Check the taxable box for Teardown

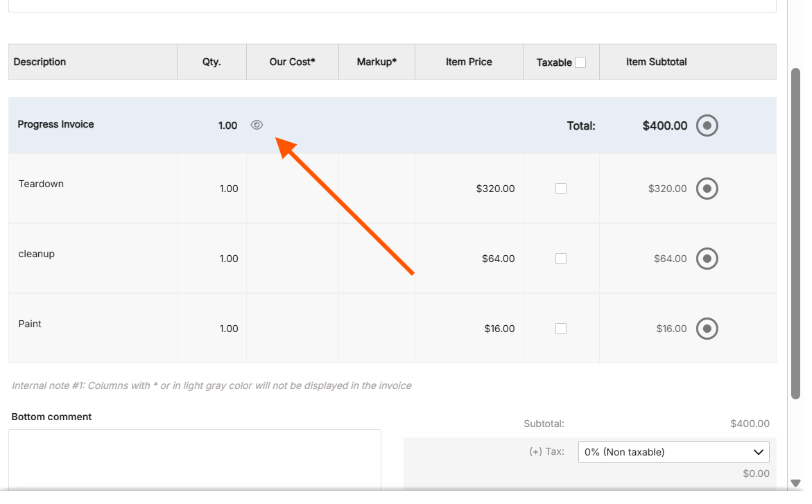pos(561,189)
